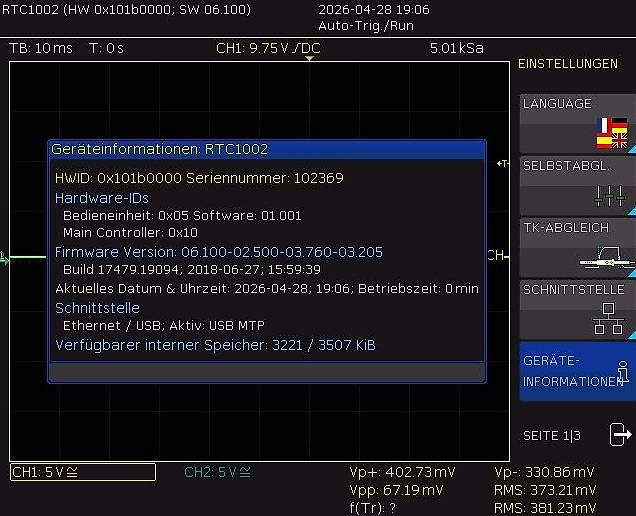The width and height of the screenshot is (636, 516).
Task: Click the Firmware Version line
Action: pyautogui.click(x=219, y=252)
